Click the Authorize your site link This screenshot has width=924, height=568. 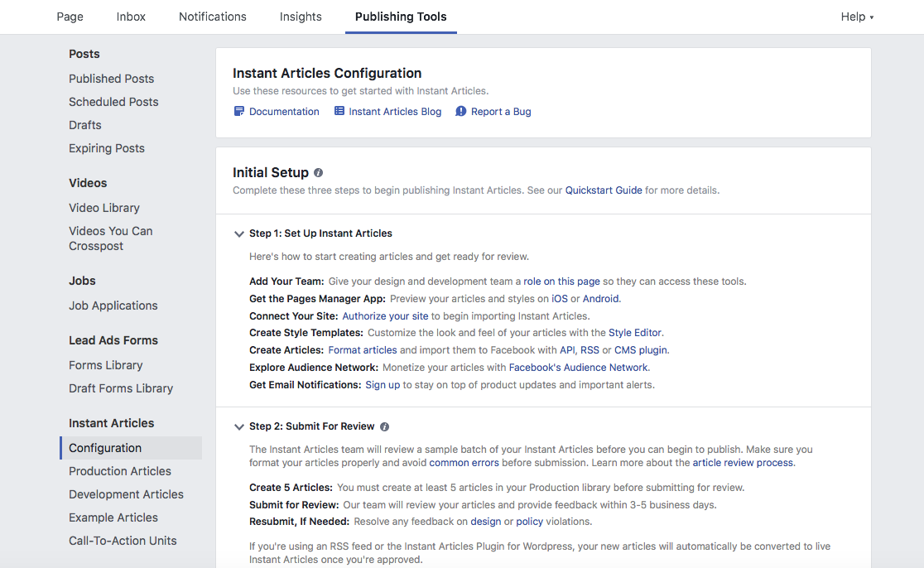point(385,315)
